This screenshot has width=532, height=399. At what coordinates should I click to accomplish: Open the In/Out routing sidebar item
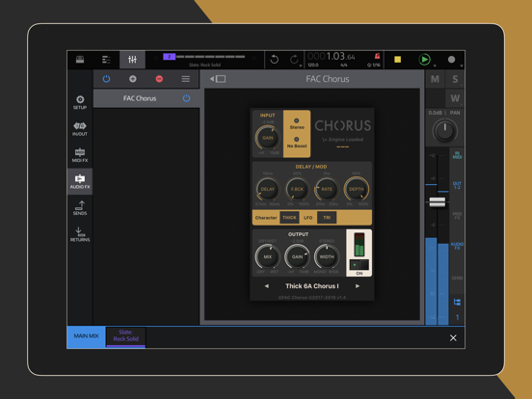point(80,128)
